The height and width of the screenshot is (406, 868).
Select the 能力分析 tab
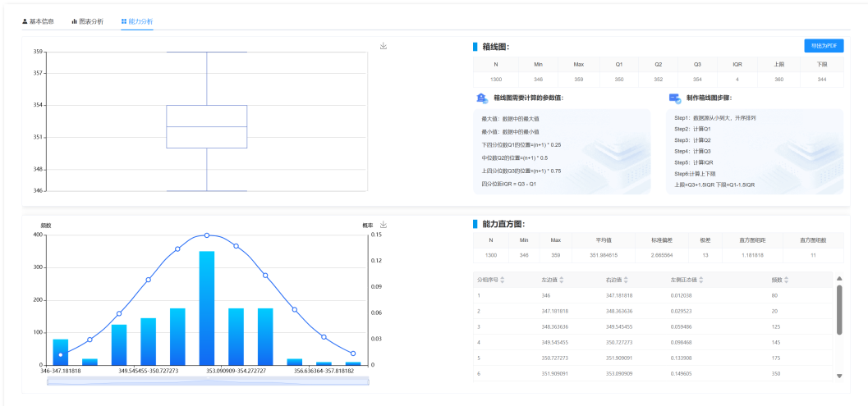point(137,21)
